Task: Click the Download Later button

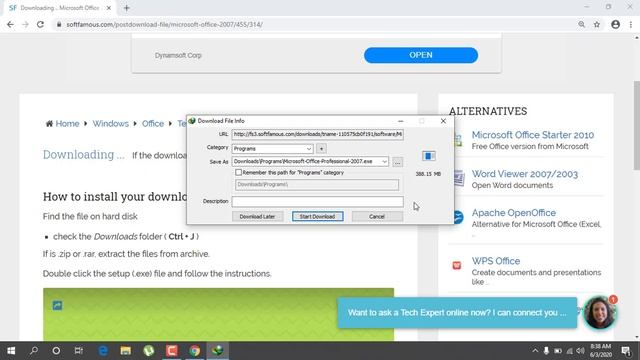Action: tap(257, 216)
